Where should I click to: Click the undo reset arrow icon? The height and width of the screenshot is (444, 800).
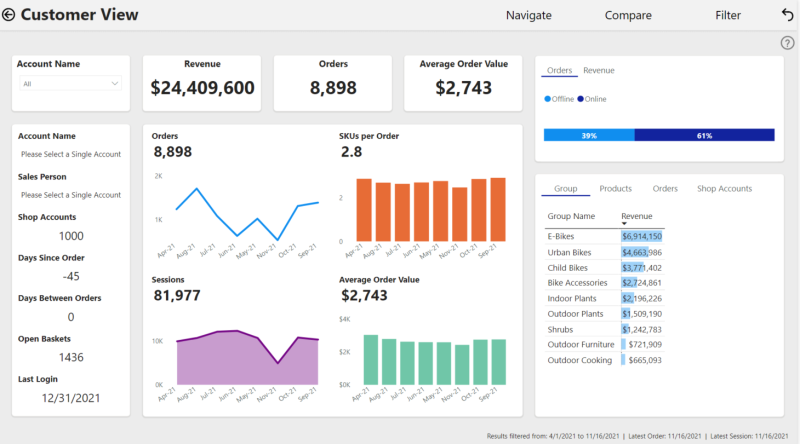(x=787, y=15)
